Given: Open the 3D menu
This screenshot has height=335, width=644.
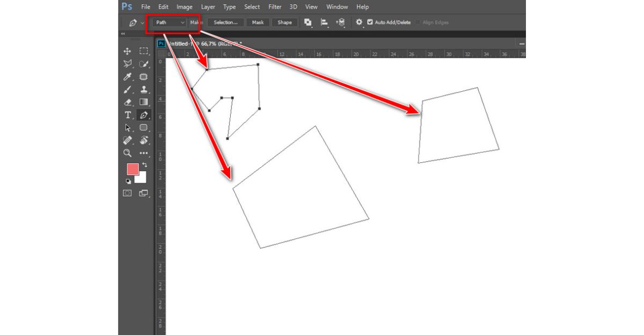Looking at the screenshot, I should (x=293, y=7).
